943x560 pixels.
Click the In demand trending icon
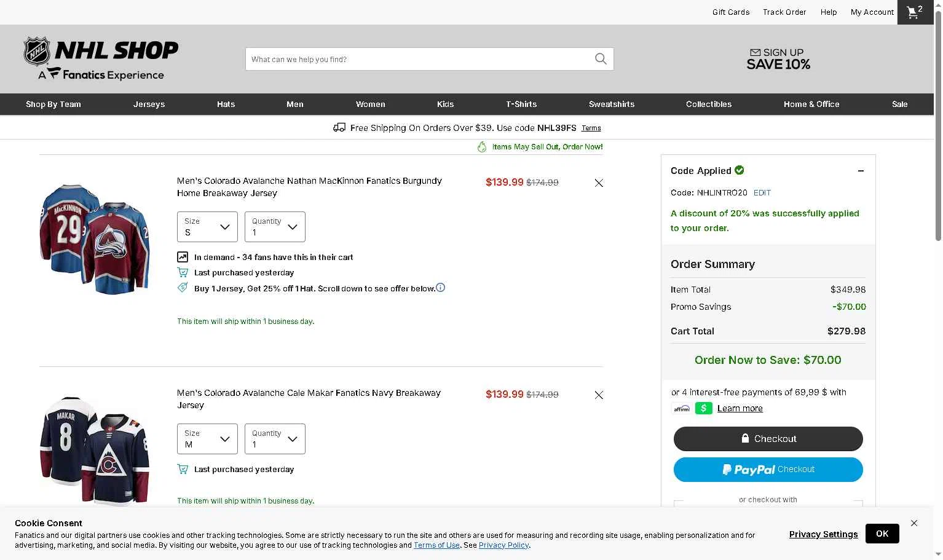(x=183, y=257)
